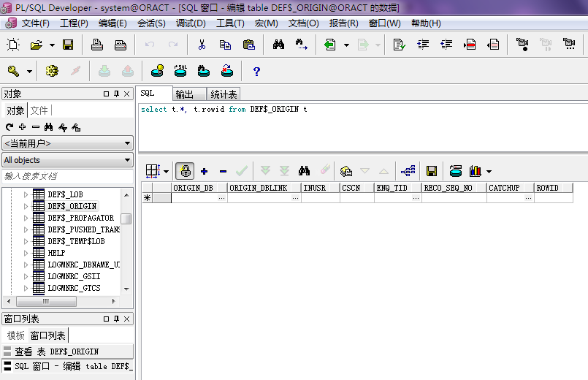Click the Open file folder icon
588x380 pixels.
click(x=37, y=45)
